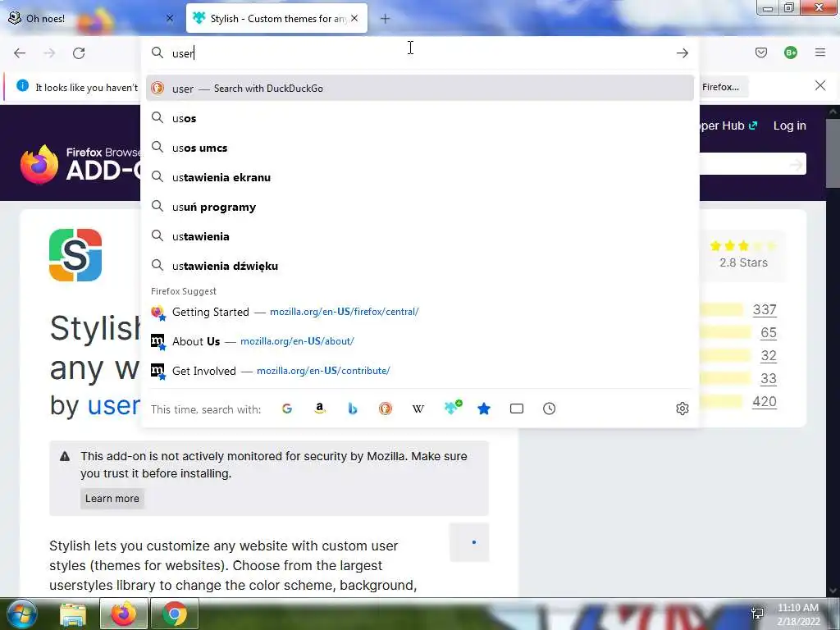Viewport: 840px width, 630px height.
Task: Open File Explorer from the taskbar
Action: (x=73, y=614)
